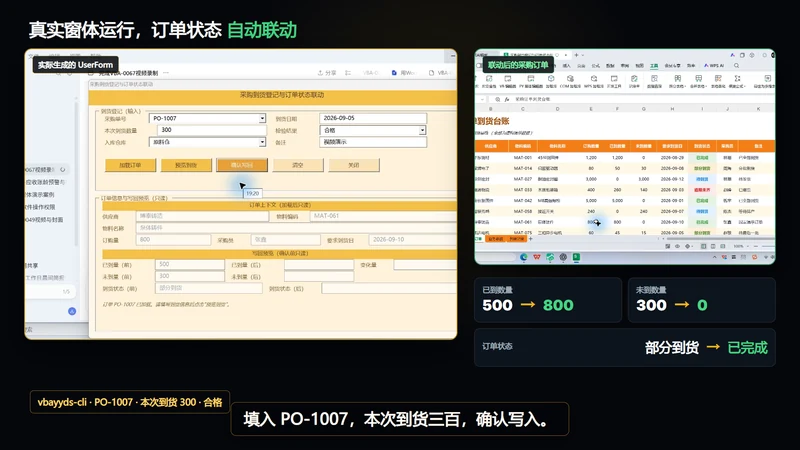Click the 清空 button in the UserForm
800x450 pixels.
[x=298, y=165]
